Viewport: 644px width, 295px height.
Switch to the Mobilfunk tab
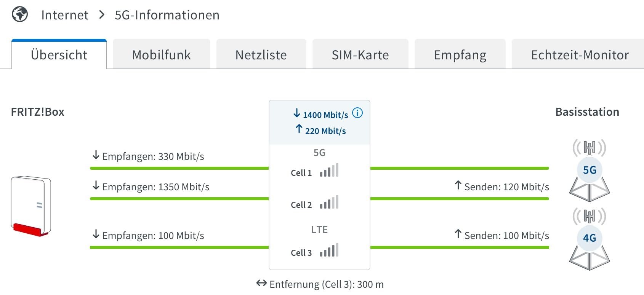tap(162, 55)
